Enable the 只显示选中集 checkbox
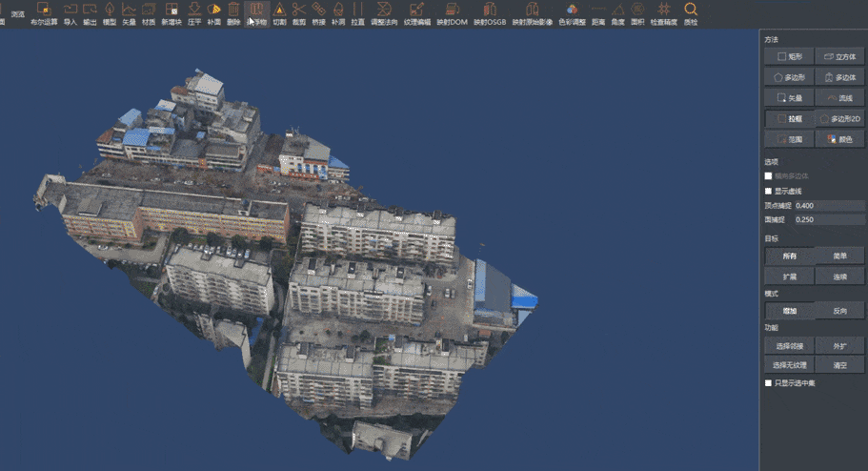 pos(769,382)
